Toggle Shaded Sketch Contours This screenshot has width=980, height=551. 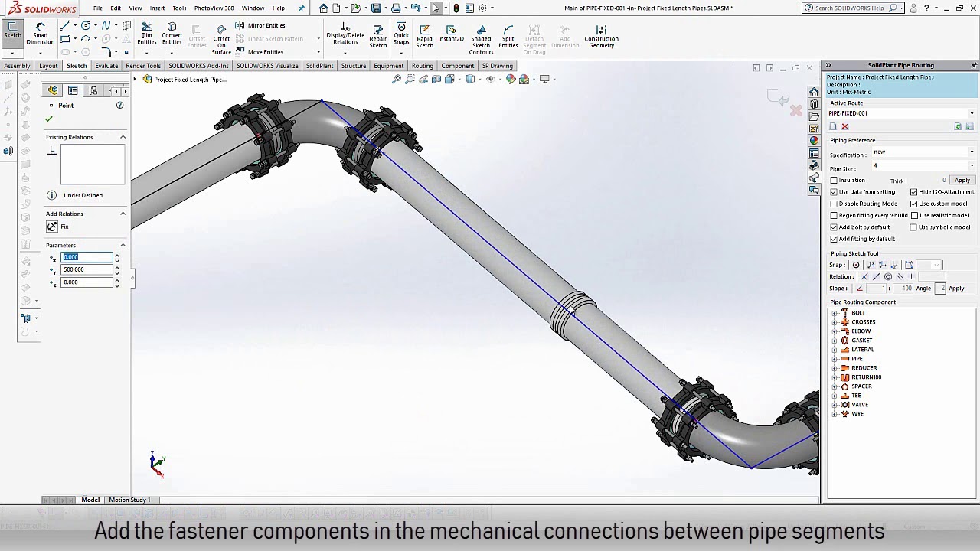pyautogui.click(x=481, y=39)
